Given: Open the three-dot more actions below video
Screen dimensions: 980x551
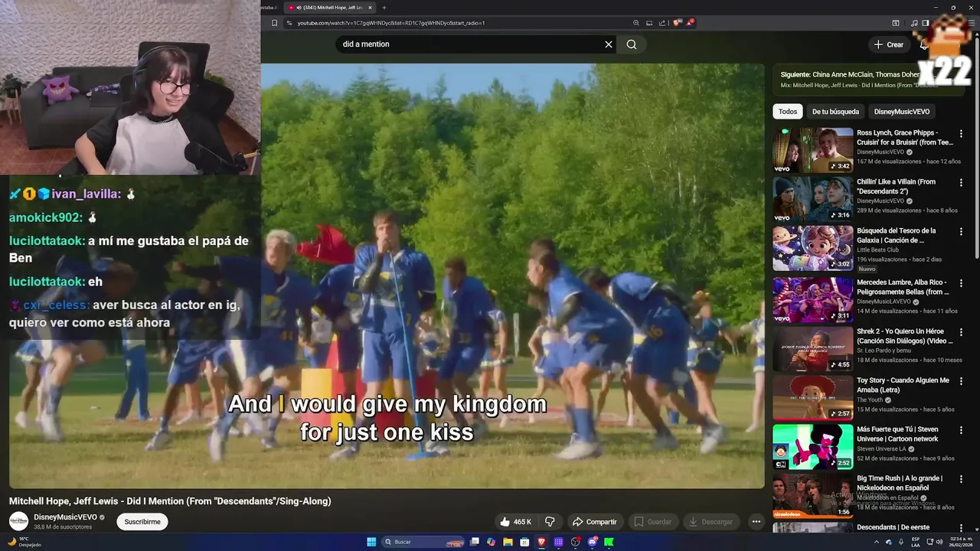Looking at the screenshot, I should click(x=756, y=522).
